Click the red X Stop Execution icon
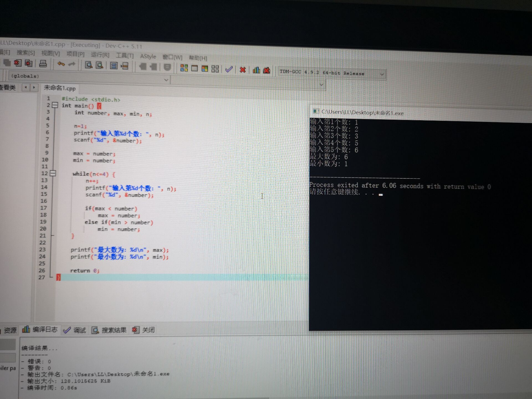The height and width of the screenshot is (399, 532). [243, 70]
